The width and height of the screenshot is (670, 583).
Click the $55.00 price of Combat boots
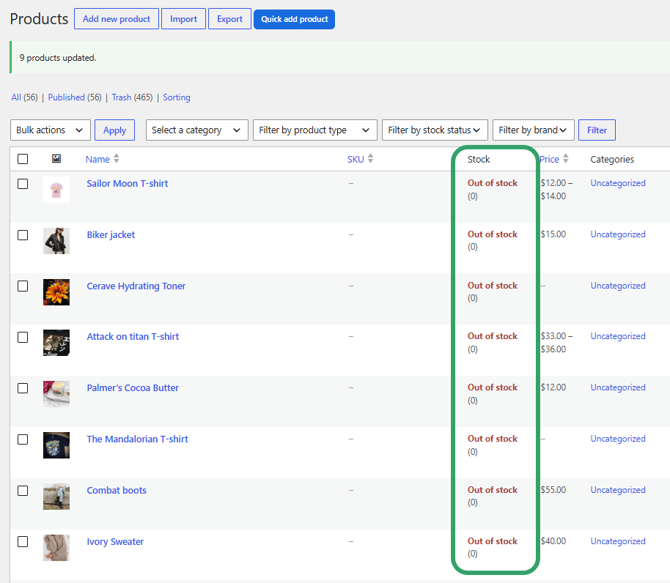[x=553, y=490]
